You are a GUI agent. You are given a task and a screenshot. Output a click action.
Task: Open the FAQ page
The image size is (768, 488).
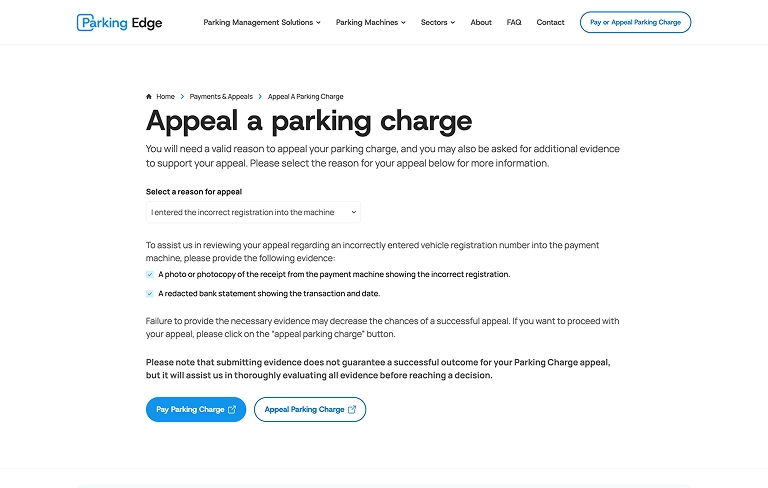tap(514, 22)
